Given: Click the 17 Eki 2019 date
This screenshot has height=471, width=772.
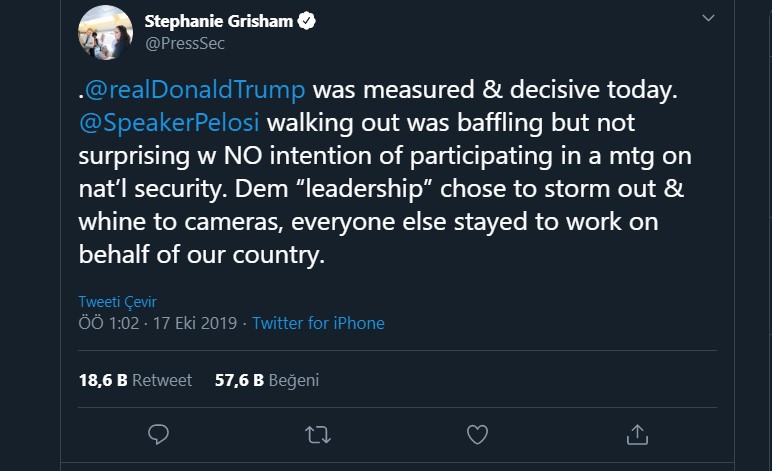Looking at the screenshot, I should pos(196,323).
